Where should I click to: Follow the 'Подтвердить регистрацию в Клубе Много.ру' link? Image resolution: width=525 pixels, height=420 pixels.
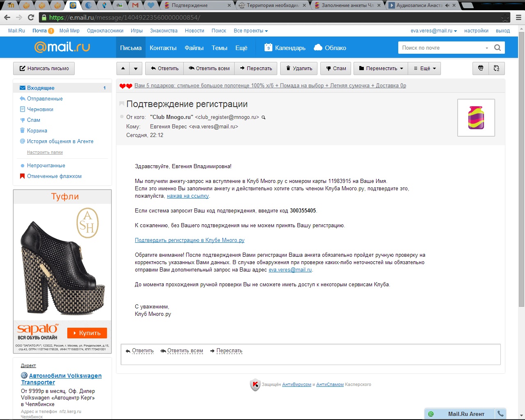point(189,240)
